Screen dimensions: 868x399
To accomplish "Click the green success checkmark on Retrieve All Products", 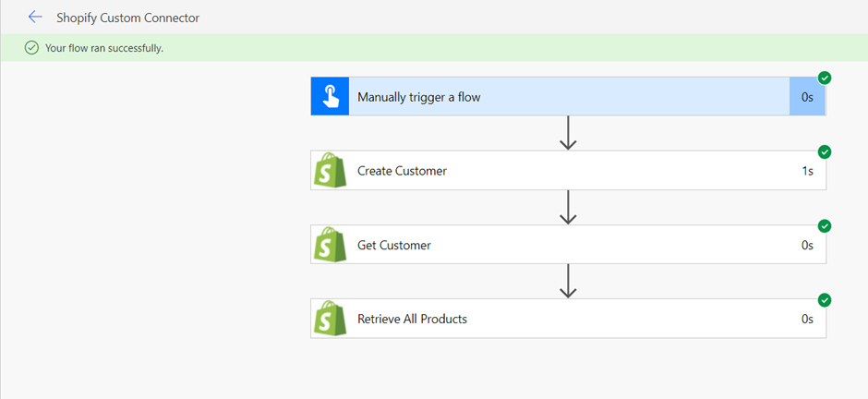I will (x=825, y=300).
